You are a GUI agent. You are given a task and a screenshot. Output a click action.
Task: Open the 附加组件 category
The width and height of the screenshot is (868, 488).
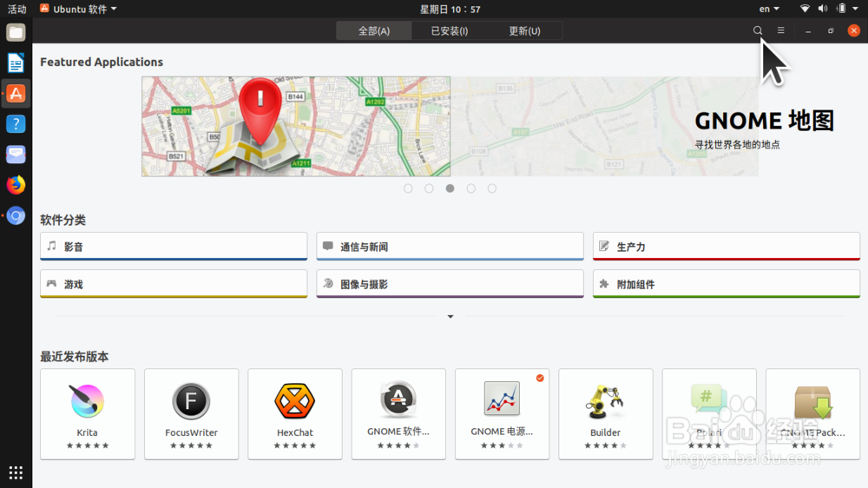pos(727,284)
